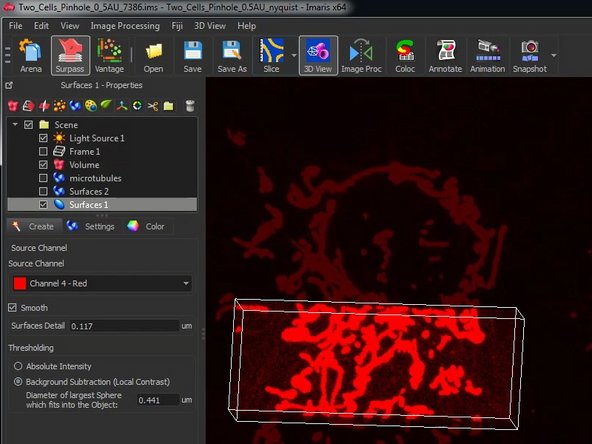Screen dimensions: 592x444
Task: Select the Surfaces 1 tree item
Action: pyautogui.click(x=102, y=205)
